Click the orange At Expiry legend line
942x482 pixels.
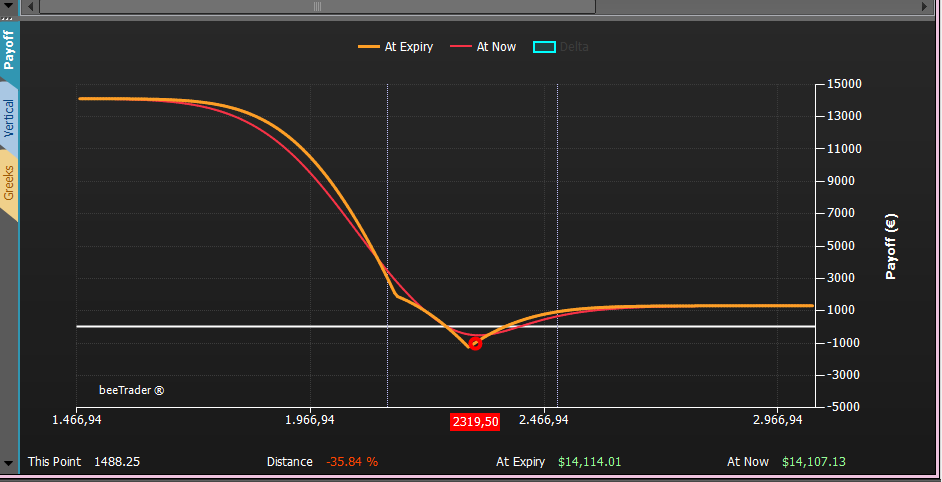coord(369,47)
